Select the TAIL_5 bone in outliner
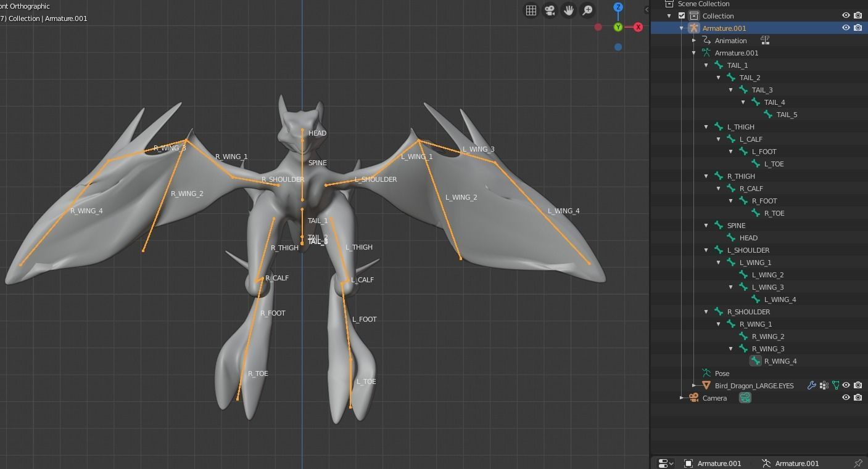The height and width of the screenshot is (469, 868). click(x=787, y=115)
